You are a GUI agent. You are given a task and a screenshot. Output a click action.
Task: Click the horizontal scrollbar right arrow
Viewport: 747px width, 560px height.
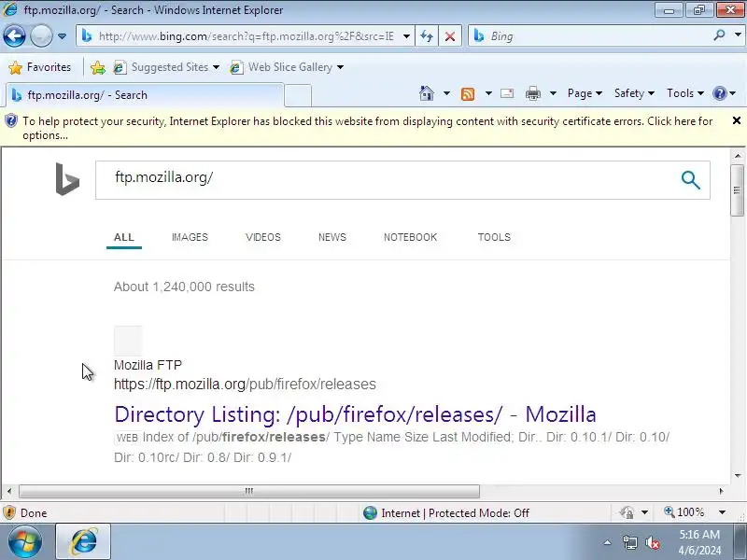coord(721,491)
